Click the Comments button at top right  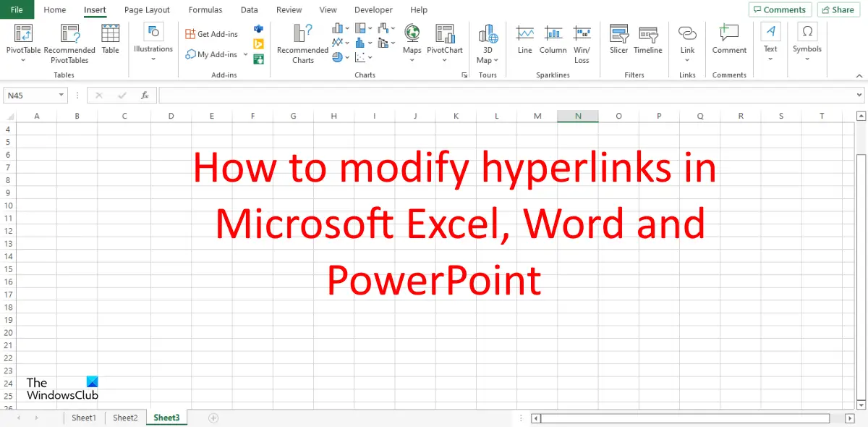(779, 9)
